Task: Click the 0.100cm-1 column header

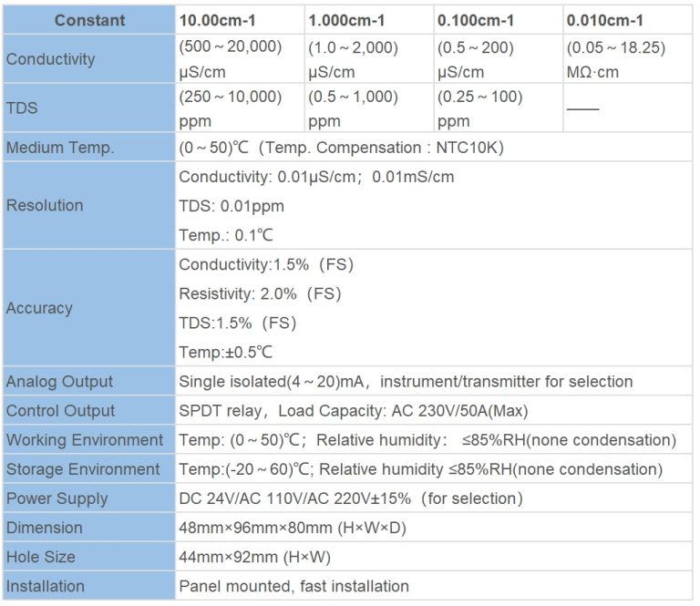Action: [498, 20]
